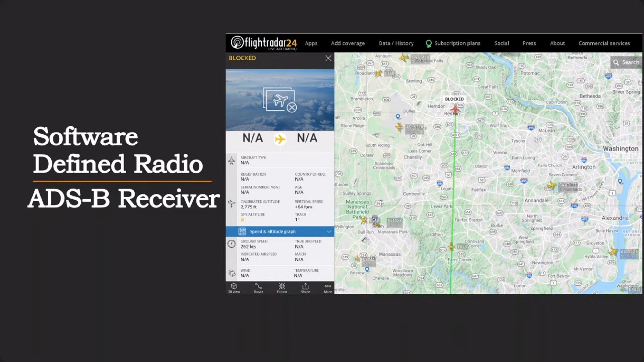Click the no-photo aircraft image placeholder
Screen dimensions: 644x362
tap(280, 100)
